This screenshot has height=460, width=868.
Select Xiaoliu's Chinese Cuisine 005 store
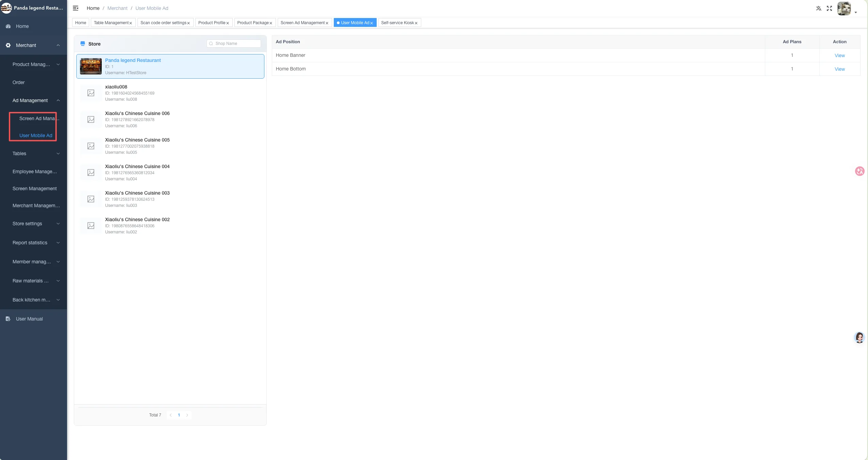coord(170,146)
